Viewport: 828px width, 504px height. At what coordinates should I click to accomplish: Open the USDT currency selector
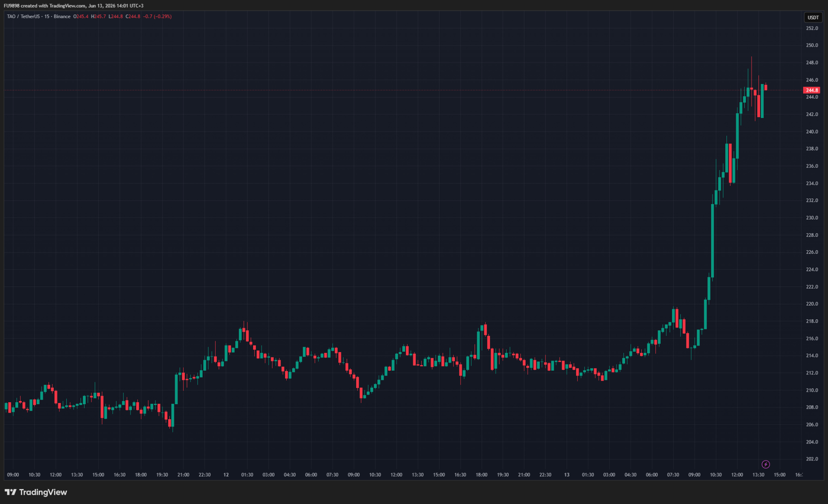click(813, 18)
